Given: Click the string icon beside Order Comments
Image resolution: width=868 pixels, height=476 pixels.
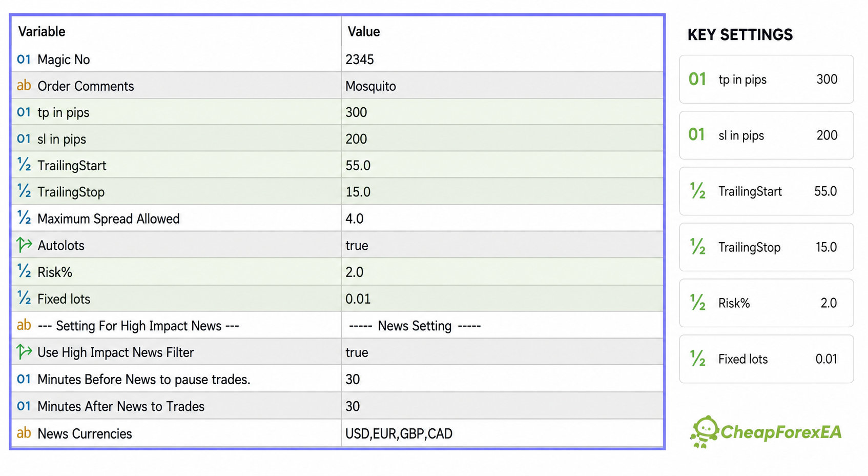Looking at the screenshot, I should pos(24,86).
